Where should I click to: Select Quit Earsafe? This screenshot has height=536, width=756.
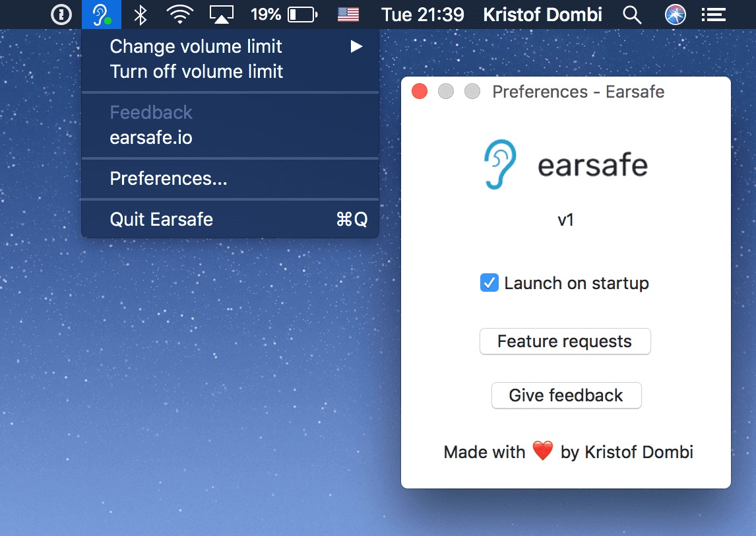[x=230, y=220]
